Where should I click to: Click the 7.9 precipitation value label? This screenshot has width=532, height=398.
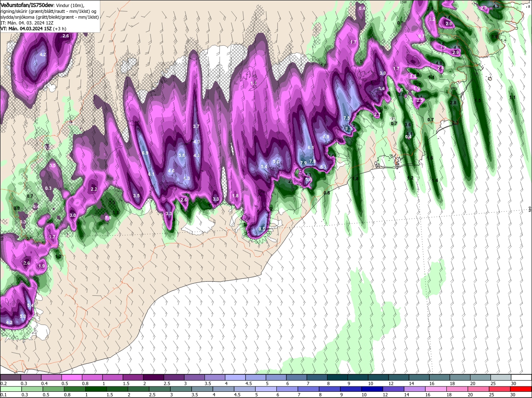pyautogui.click(x=303, y=163)
